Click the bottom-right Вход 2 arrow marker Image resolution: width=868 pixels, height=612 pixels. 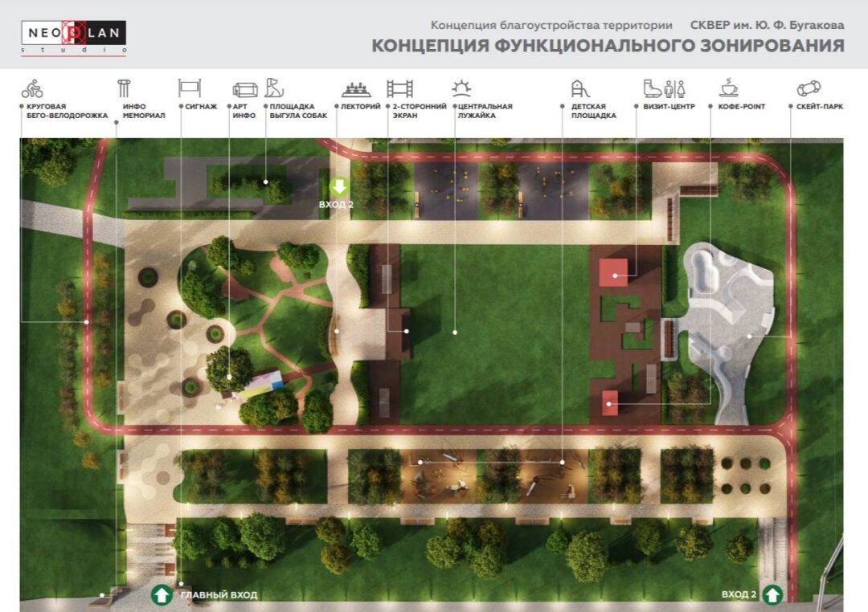772,594
